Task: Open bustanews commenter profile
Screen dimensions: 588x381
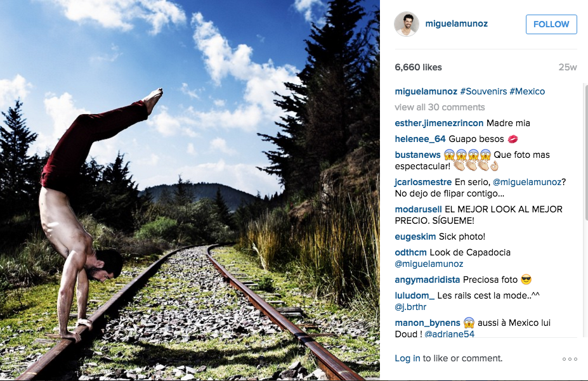Action: (417, 155)
